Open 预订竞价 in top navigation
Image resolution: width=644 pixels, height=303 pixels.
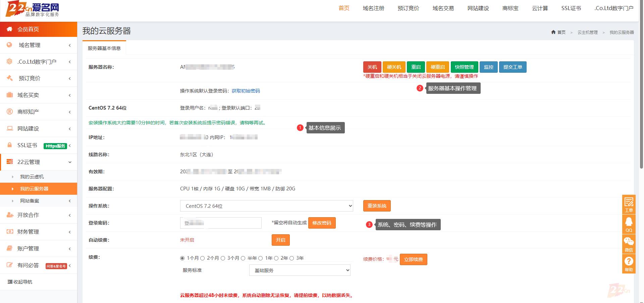click(409, 8)
